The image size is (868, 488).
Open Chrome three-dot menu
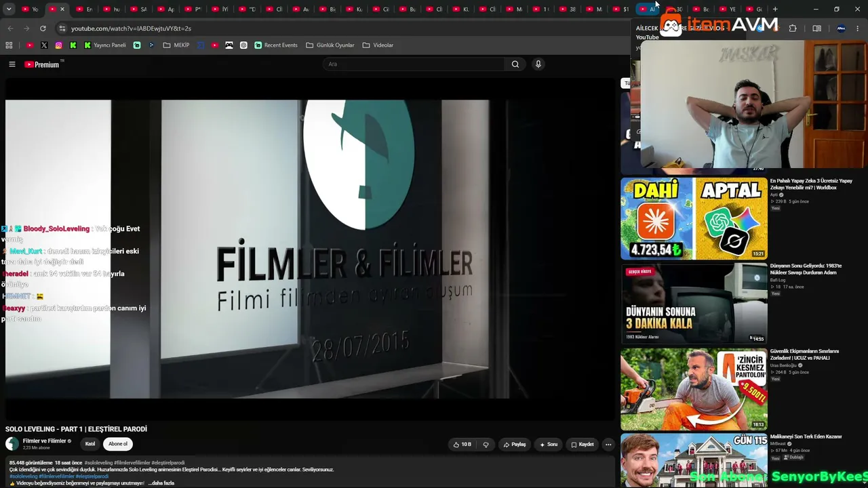(x=859, y=28)
